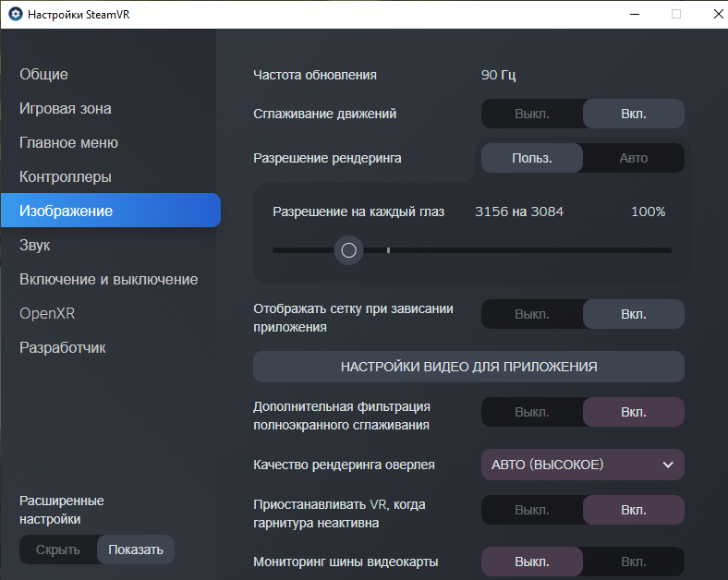Screen dimensions: 728x580
Task: Open НАСТРОЙКИ ВИДЕО ДЛЯ ПРИЛОЖЕНИЯ
Action: [468, 367]
